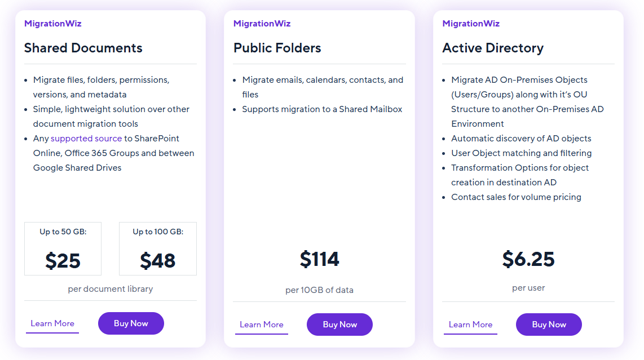The image size is (644, 360).
Task: Click 'Contact sales for volume pricing' text
Action: 516,197
